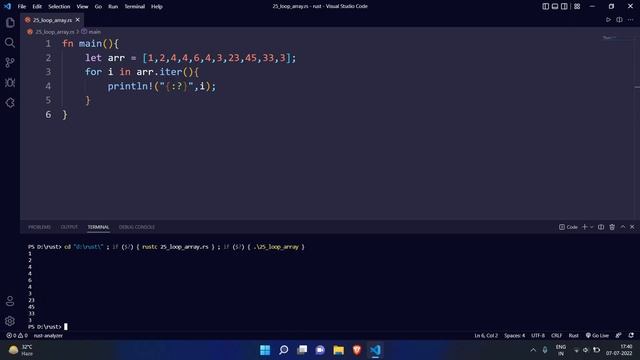This screenshot has width=640, height=360.
Task: Open the Source Control view
Action: click(x=10, y=62)
